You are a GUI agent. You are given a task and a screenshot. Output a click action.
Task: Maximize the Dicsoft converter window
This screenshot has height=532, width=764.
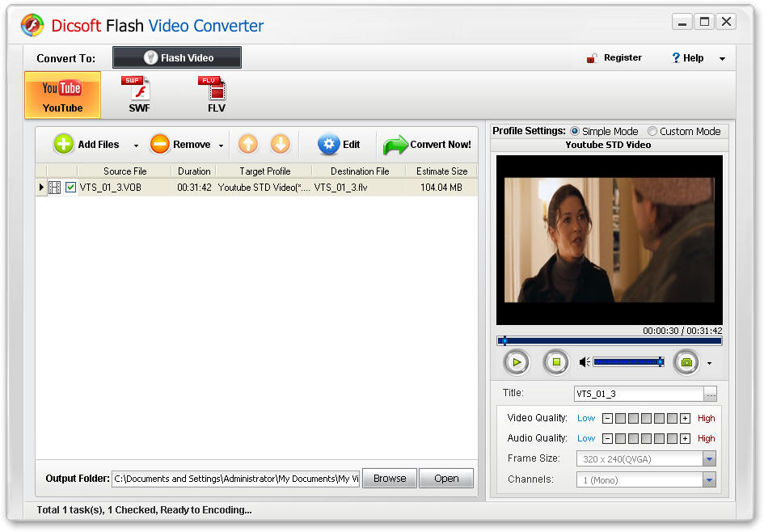click(x=704, y=22)
